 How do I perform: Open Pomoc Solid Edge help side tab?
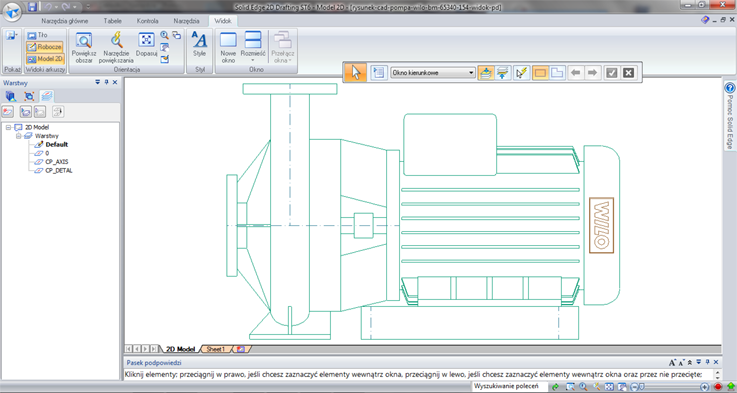coord(729,116)
